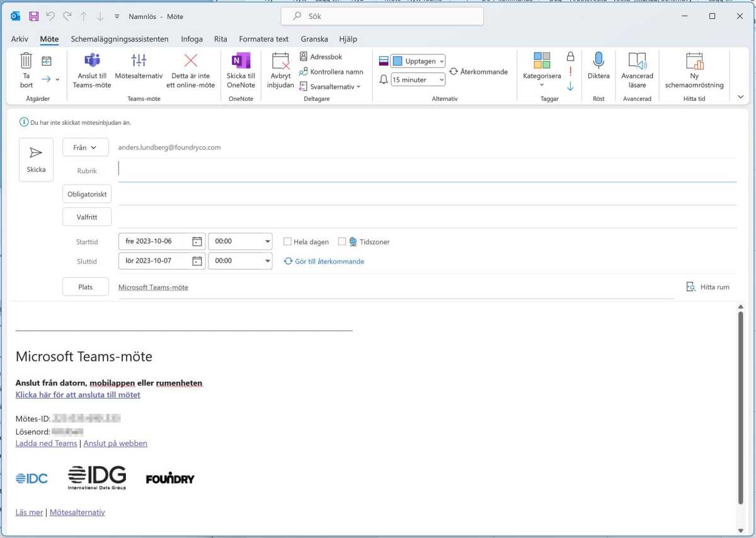This screenshot has width=756, height=538.
Task: Click the Privat padlock icon
Action: point(570,57)
